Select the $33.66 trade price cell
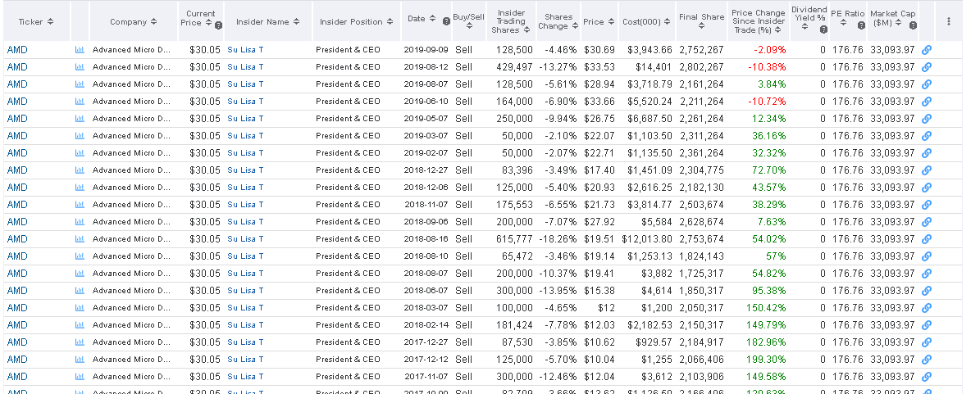This screenshot has height=394, width=980. pos(599,101)
